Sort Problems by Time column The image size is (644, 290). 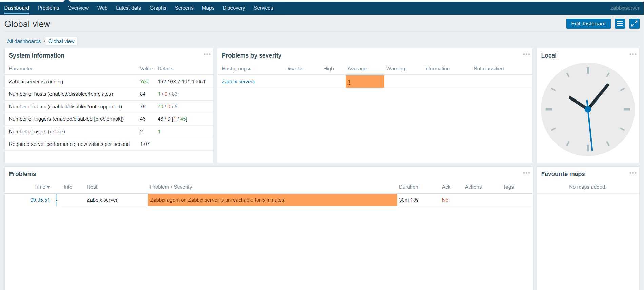(x=42, y=187)
